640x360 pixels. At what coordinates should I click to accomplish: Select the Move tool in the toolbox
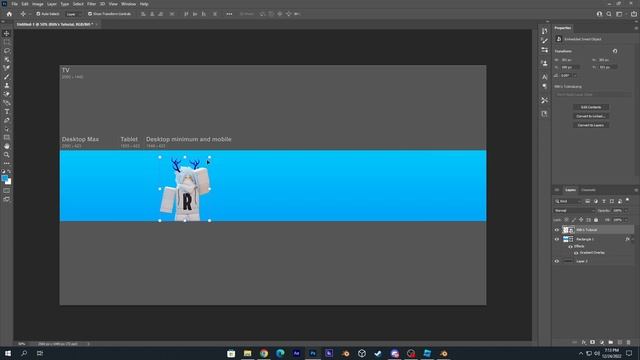click(x=7, y=33)
